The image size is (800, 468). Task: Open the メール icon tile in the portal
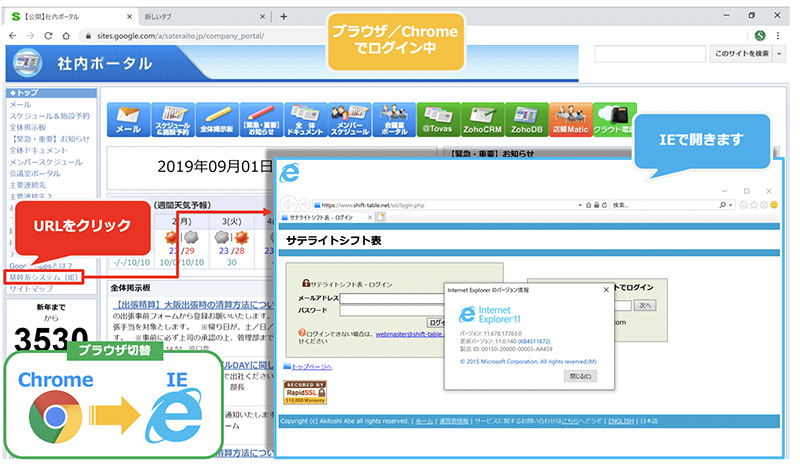pos(129,119)
